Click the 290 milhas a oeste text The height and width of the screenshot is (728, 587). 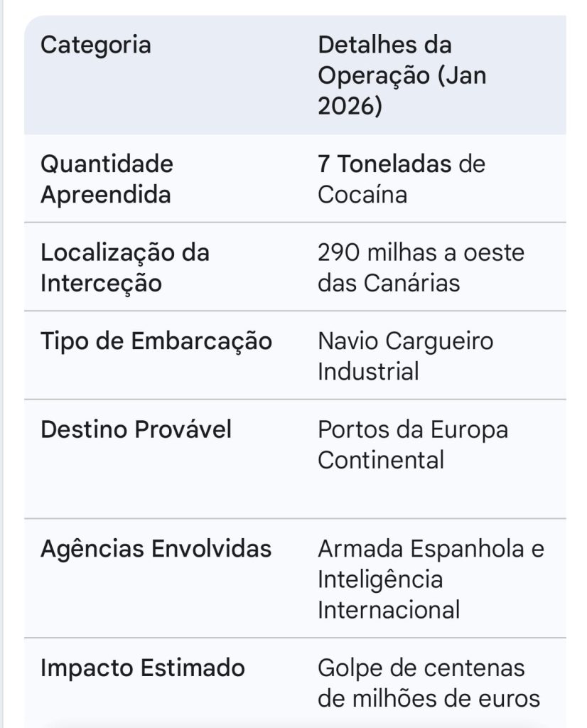click(421, 253)
